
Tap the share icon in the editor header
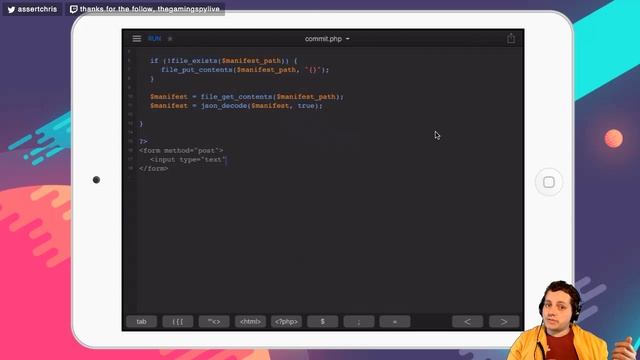point(511,38)
